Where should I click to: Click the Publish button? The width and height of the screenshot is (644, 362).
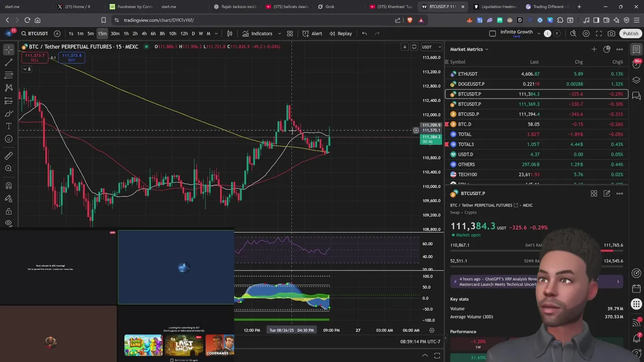pos(630,34)
